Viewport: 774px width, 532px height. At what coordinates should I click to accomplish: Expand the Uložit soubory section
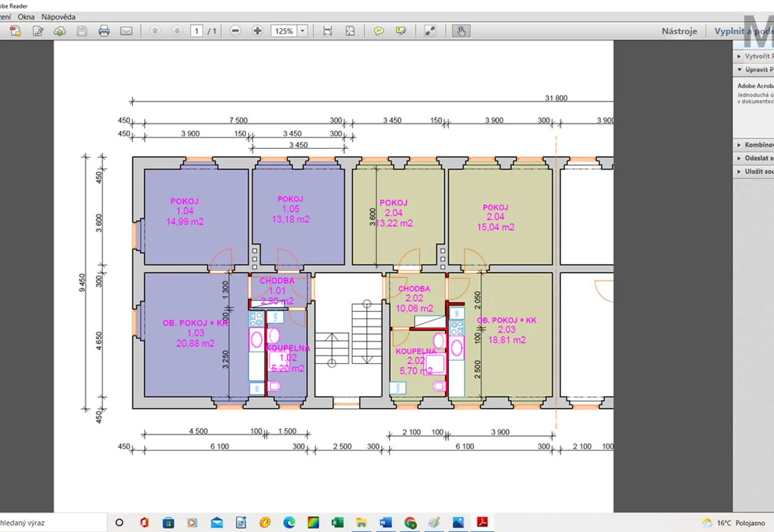[753, 172]
